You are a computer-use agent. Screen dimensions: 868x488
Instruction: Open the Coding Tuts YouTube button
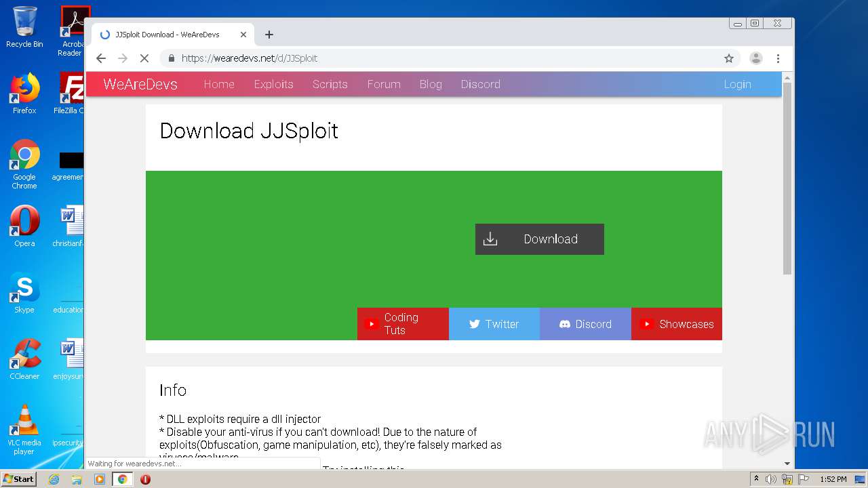click(x=403, y=324)
